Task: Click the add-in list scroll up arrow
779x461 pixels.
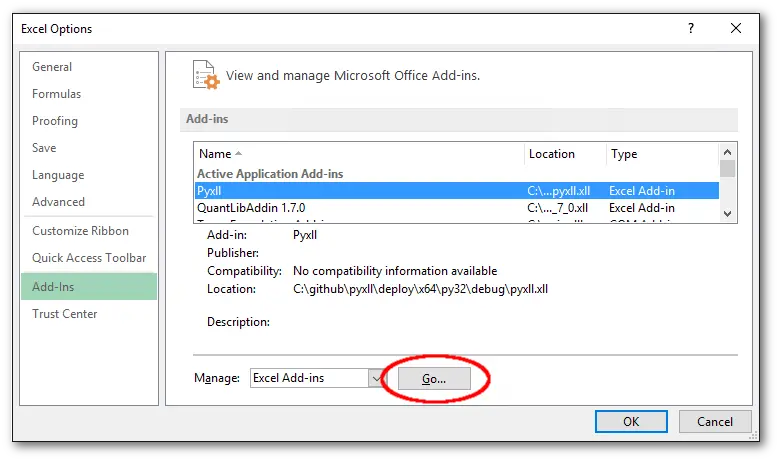Action: point(727,152)
